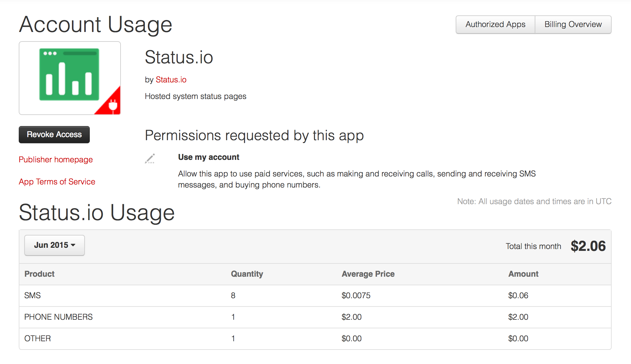Select the SMS product row label
Image resolution: width=631 pixels, height=364 pixels.
point(33,295)
